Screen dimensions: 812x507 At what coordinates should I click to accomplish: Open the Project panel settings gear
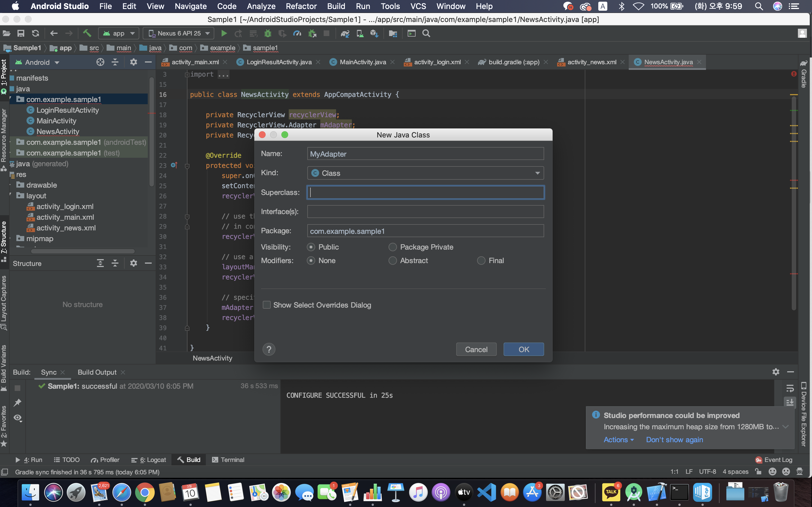133,62
